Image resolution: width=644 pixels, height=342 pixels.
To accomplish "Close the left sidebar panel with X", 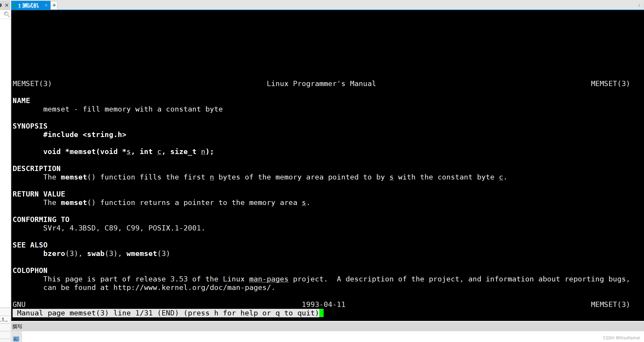I will [x=7, y=5].
